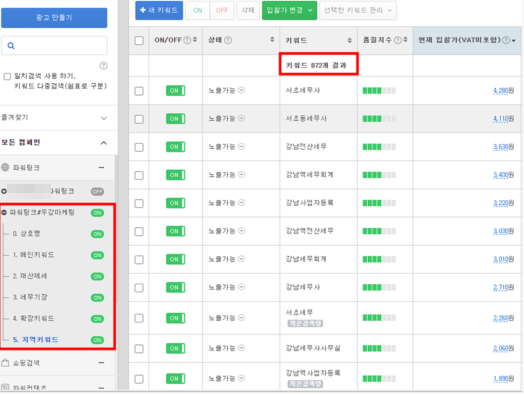Select 5. 지역키워드 ad group
The height and width of the screenshot is (395, 524).
(x=35, y=340)
